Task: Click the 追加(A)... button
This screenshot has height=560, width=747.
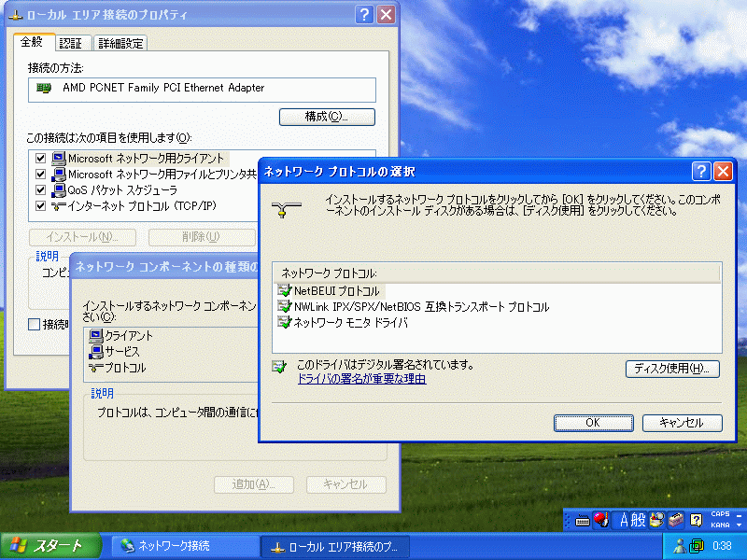Action: click(254, 484)
